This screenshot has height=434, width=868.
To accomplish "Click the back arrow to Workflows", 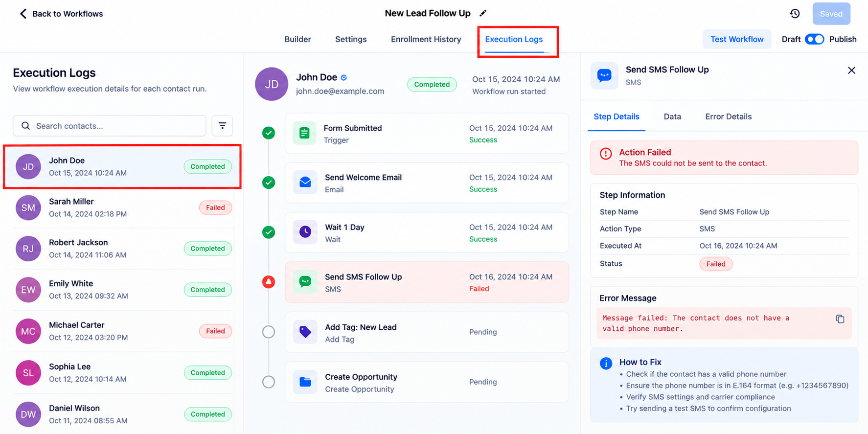I will point(23,14).
